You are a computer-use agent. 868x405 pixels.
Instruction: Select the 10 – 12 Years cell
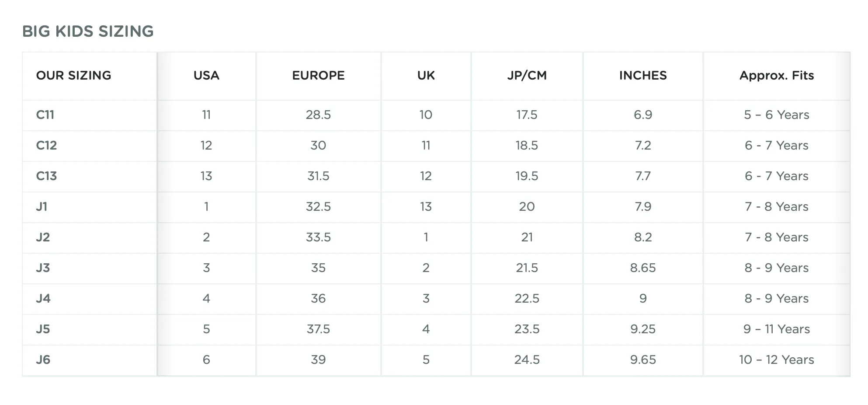(777, 360)
